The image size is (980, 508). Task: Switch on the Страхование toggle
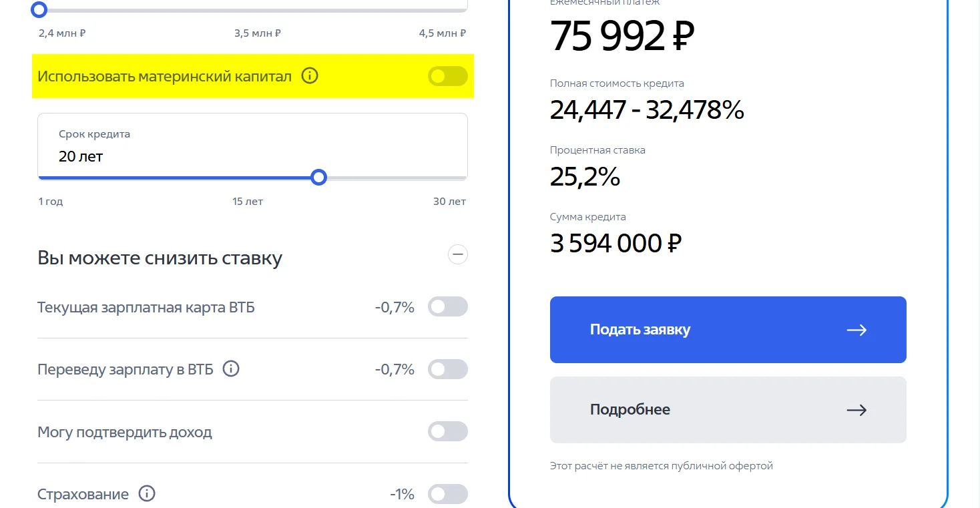pos(447,495)
